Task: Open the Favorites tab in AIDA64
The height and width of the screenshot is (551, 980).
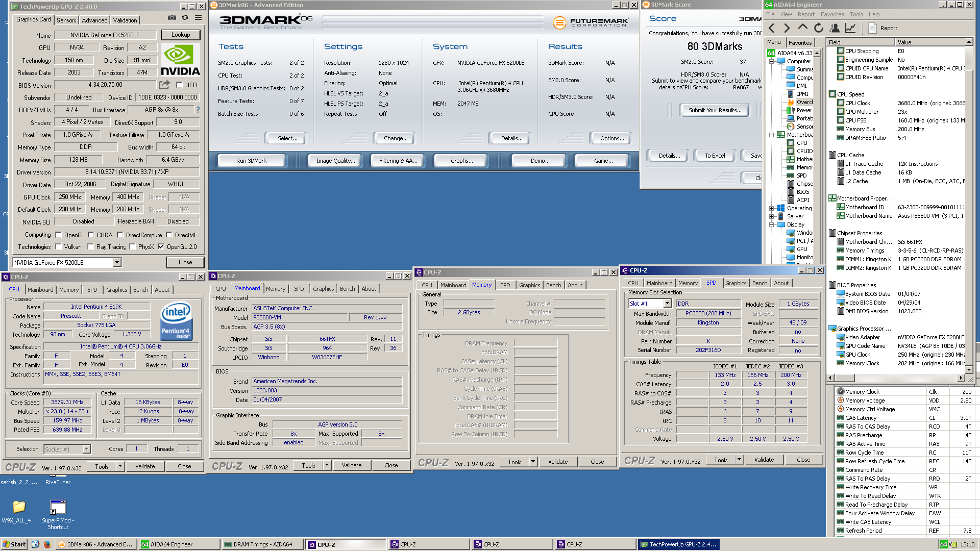Action: pos(800,43)
